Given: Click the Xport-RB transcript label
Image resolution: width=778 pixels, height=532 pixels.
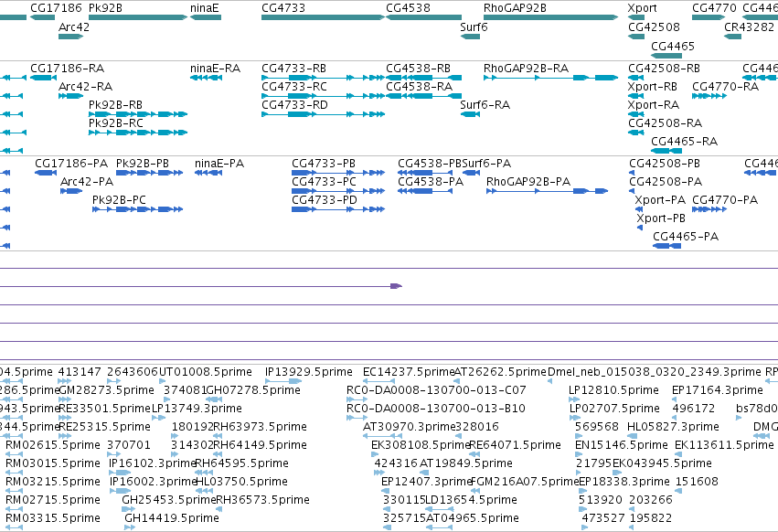Looking at the screenshot, I should tap(652, 86).
